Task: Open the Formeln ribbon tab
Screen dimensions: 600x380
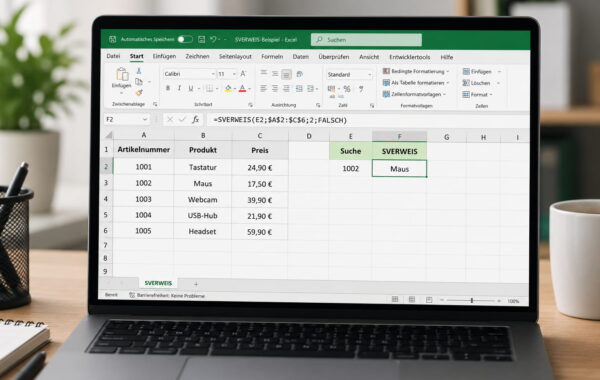Action: coord(272,56)
